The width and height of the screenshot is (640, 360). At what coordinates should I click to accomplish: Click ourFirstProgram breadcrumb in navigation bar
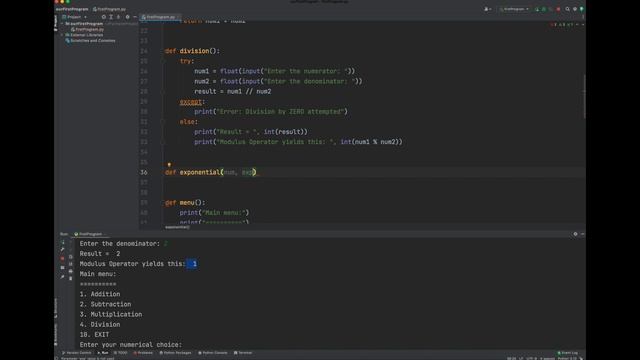click(x=72, y=9)
